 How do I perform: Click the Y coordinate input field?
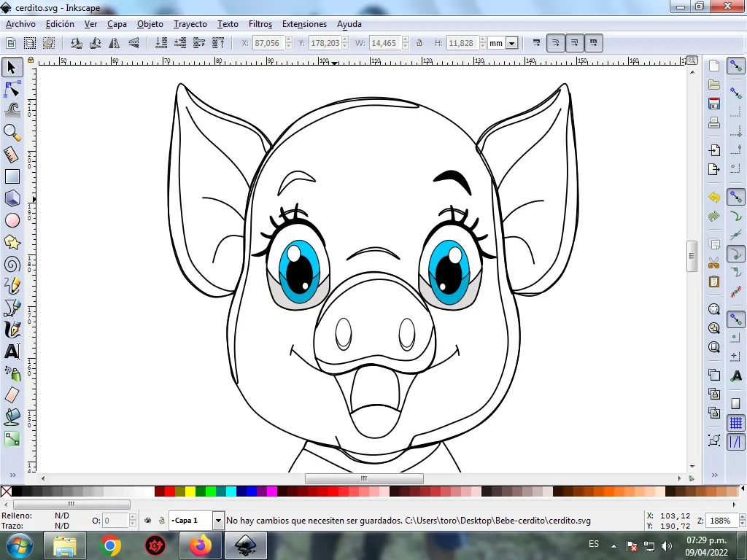pos(325,43)
